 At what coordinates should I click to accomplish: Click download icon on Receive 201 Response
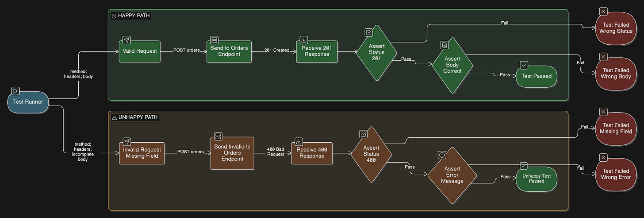304,40
